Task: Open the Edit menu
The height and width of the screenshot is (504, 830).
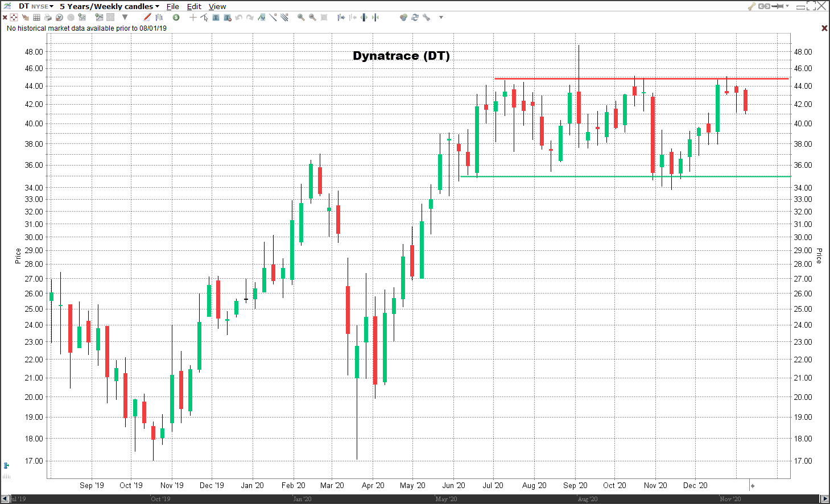Action: pos(194,6)
